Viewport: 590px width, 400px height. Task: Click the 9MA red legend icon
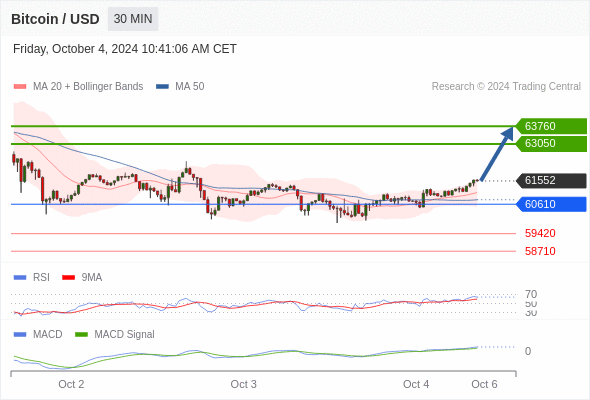(x=68, y=278)
